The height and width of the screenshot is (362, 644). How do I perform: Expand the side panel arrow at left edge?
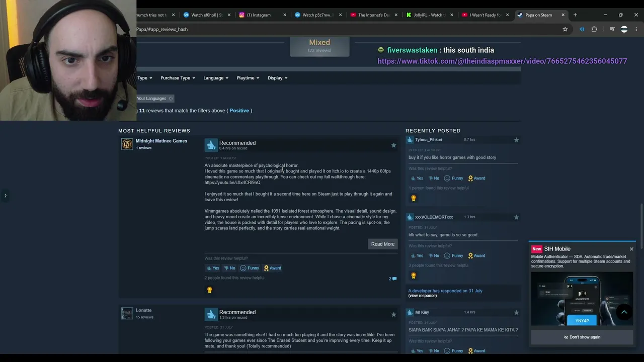point(5,195)
